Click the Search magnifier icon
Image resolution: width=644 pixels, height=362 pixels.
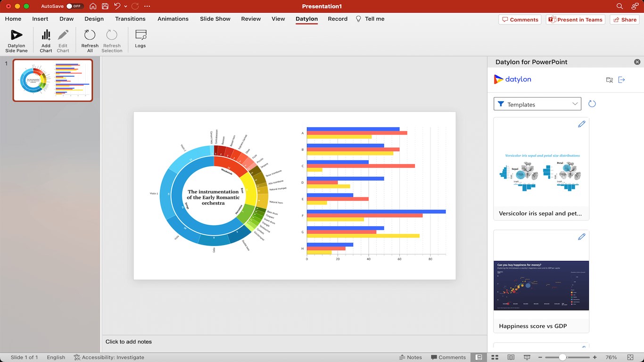point(620,6)
